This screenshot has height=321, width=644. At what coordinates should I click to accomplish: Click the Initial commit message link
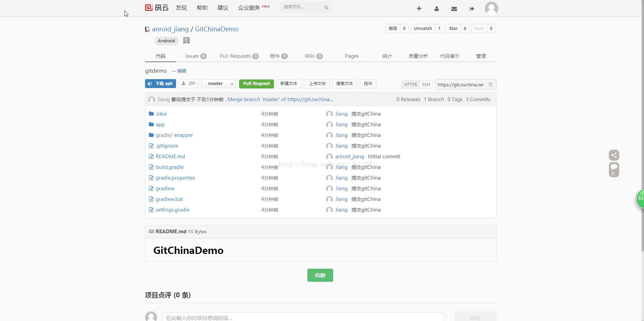[384, 157]
